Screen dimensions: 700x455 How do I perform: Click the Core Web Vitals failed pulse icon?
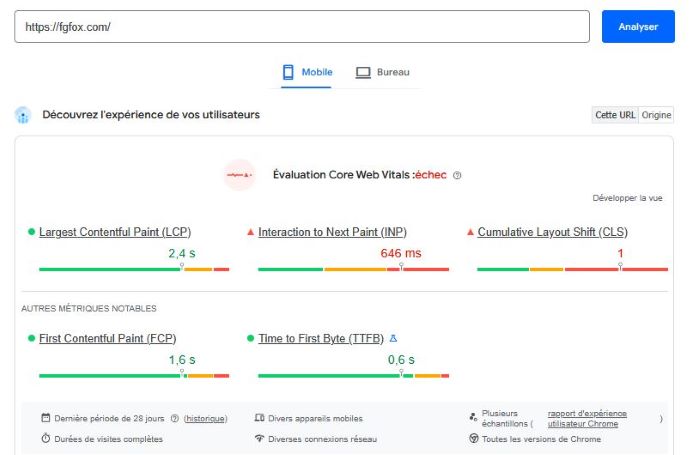point(239,175)
